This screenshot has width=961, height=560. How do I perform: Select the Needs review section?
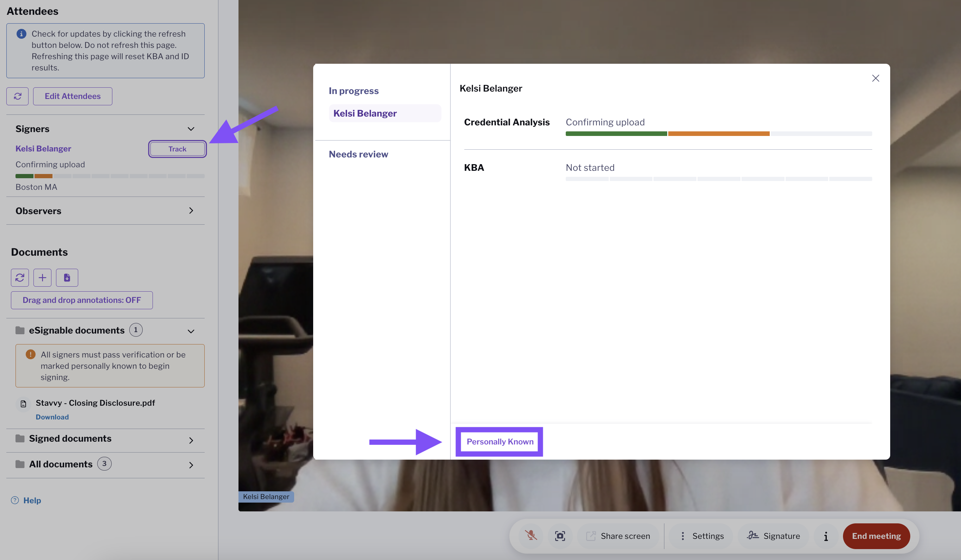358,154
